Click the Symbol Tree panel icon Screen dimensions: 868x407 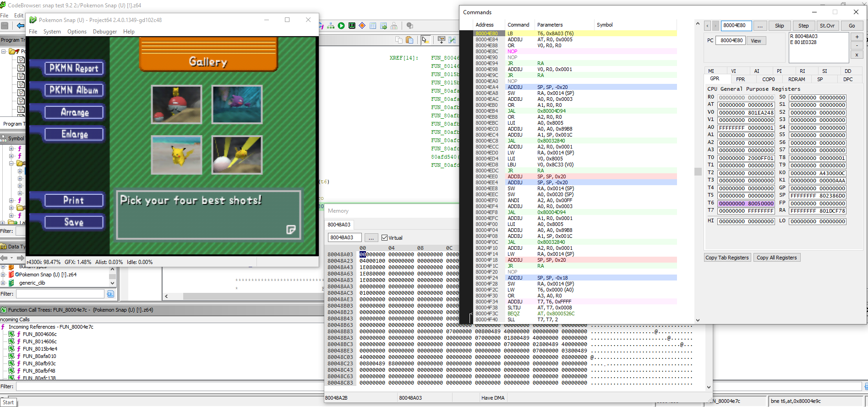click(x=4, y=138)
